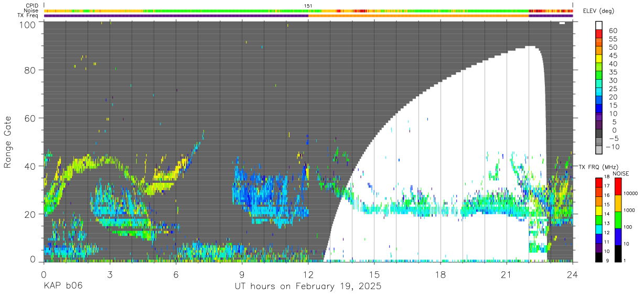
Task: Click the 24 tick on the UT hours axis
Action: click(573, 274)
